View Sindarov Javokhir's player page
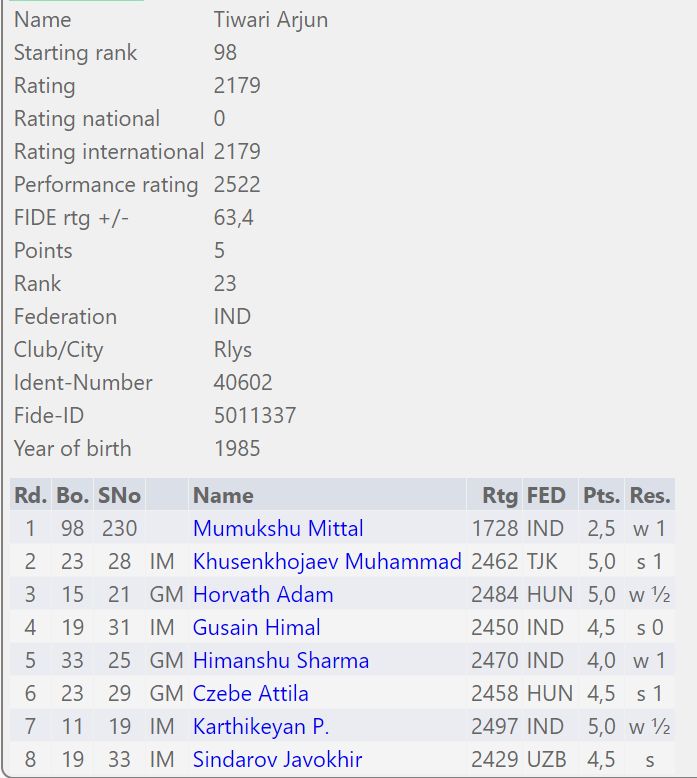Viewport: 697px width, 778px height. coord(263,759)
